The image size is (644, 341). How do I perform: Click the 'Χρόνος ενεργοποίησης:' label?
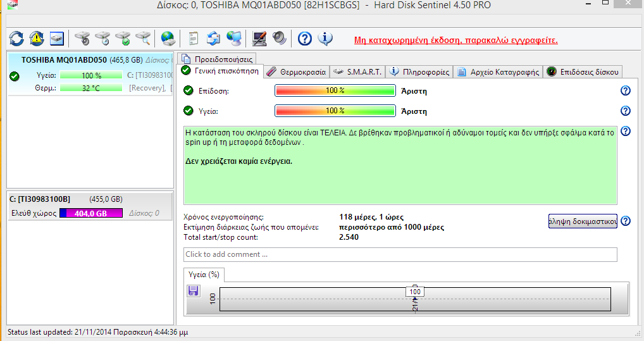click(x=224, y=217)
